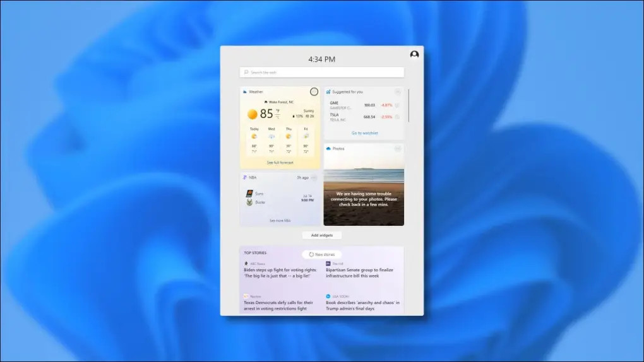Open the Weather widget options menu button

314,91
